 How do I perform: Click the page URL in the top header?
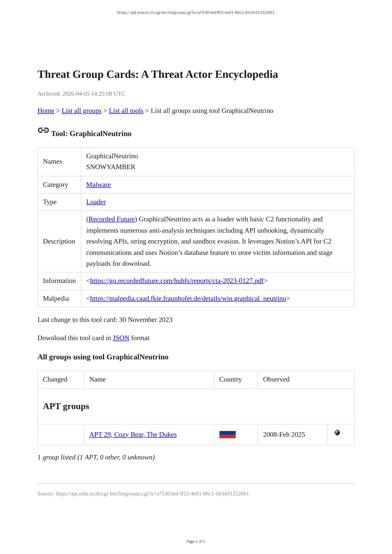coord(196,13)
